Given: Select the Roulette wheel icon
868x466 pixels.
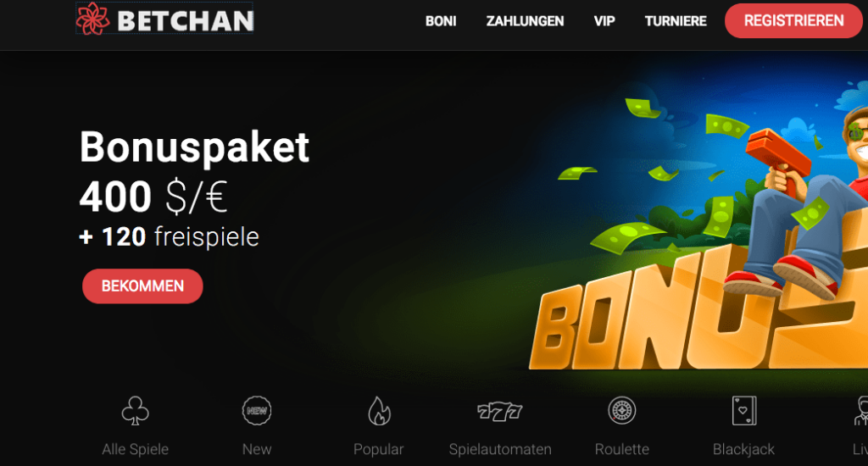Looking at the screenshot, I should [621, 411].
